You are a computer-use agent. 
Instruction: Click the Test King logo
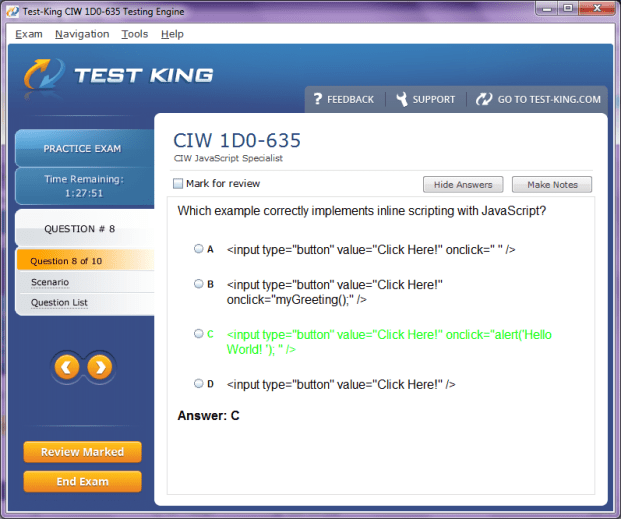click(x=118, y=75)
